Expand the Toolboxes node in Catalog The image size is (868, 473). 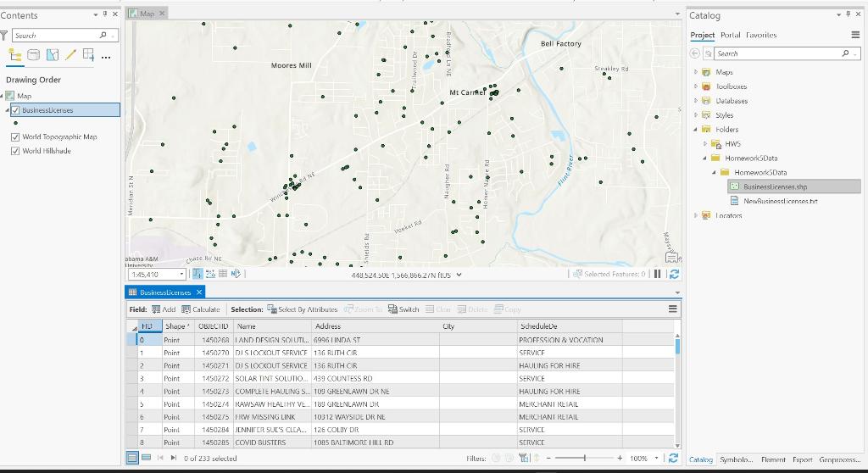click(x=696, y=86)
